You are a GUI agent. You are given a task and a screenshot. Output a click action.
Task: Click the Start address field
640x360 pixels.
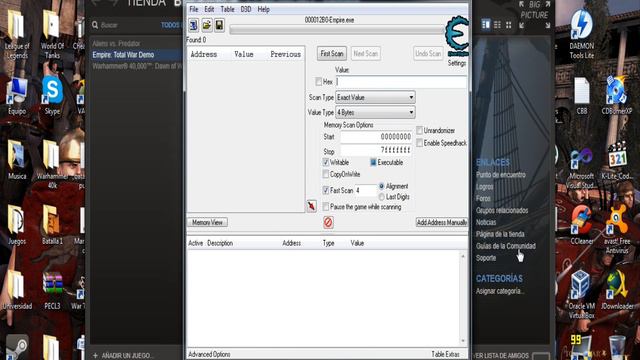pos(376,137)
